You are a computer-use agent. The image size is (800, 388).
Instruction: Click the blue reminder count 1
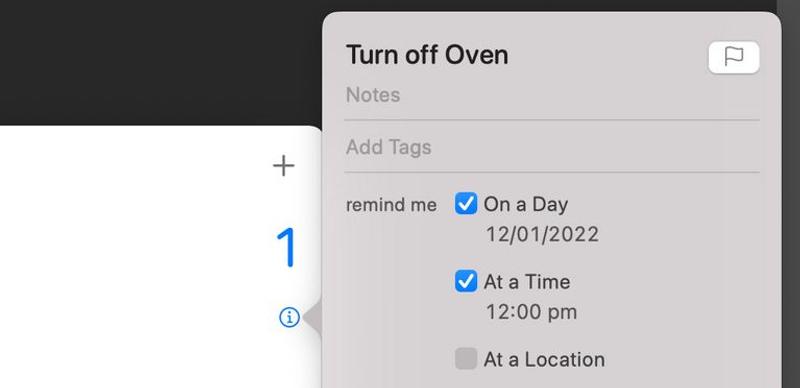coord(287,248)
